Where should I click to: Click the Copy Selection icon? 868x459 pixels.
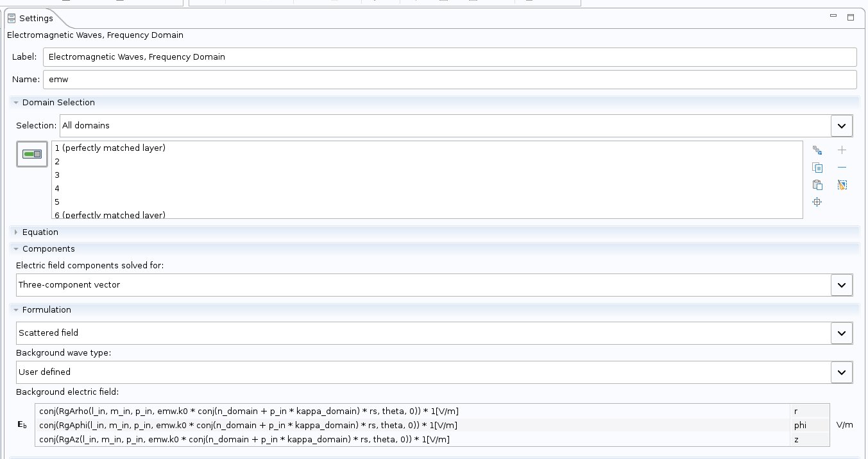click(817, 168)
